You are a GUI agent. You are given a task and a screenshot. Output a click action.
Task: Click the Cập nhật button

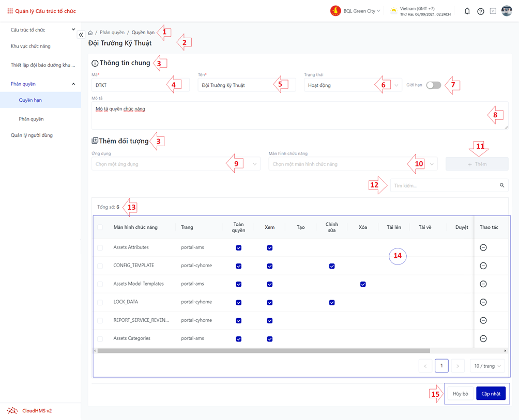click(491, 394)
